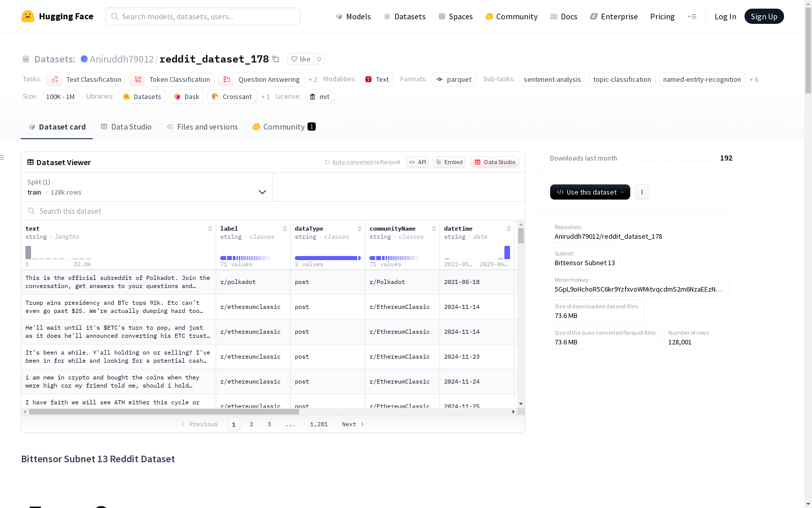
Task: Toggle the left sidebar menu icon
Action: pos(2,157)
